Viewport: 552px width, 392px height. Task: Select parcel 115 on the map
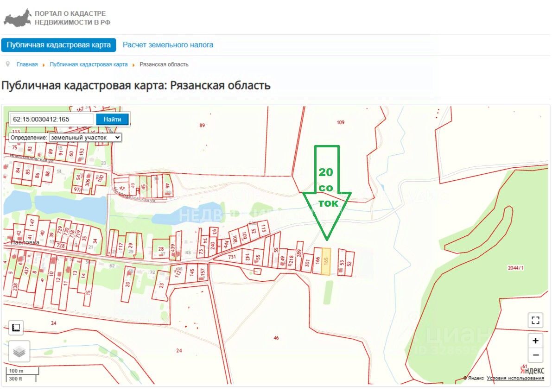click(x=263, y=229)
